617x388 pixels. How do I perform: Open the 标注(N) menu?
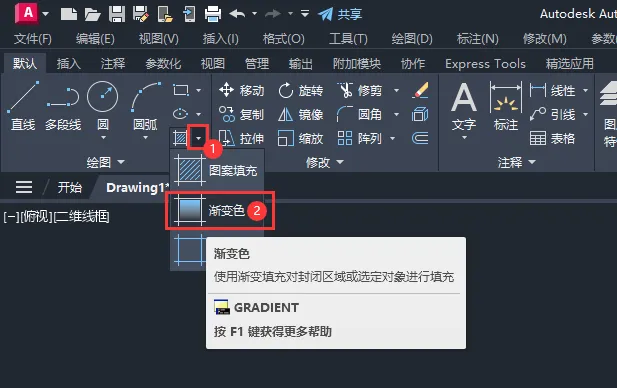[478, 39]
